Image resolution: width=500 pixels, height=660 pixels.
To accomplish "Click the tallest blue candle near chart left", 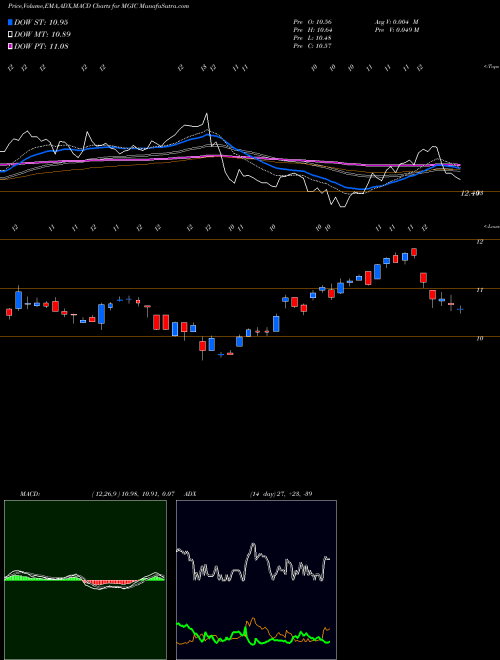I will click(18, 298).
